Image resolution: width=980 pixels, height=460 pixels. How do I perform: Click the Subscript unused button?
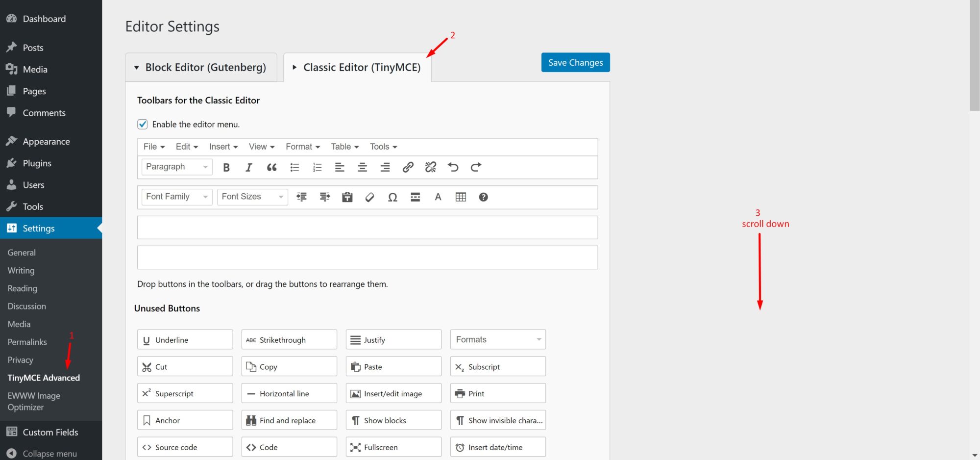[x=498, y=366]
